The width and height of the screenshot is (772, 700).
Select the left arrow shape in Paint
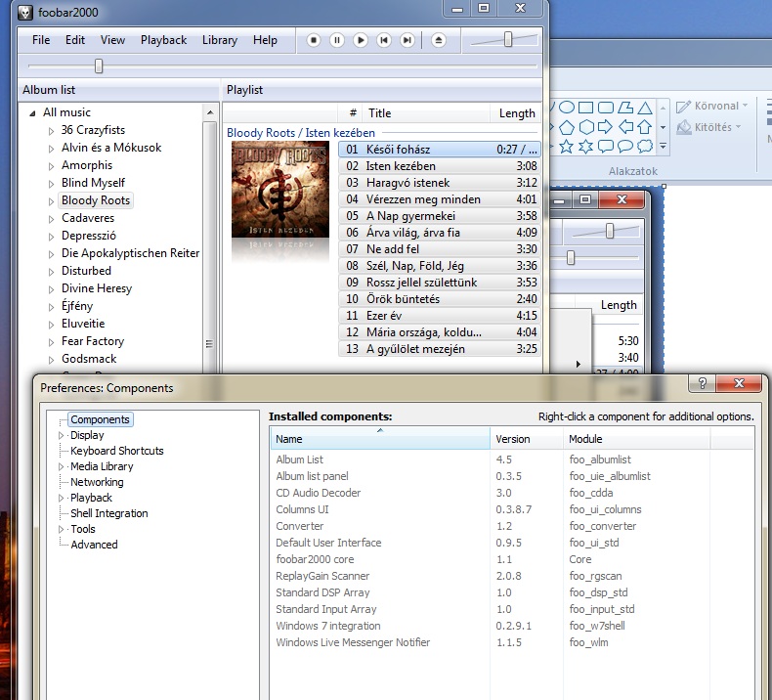(x=625, y=127)
